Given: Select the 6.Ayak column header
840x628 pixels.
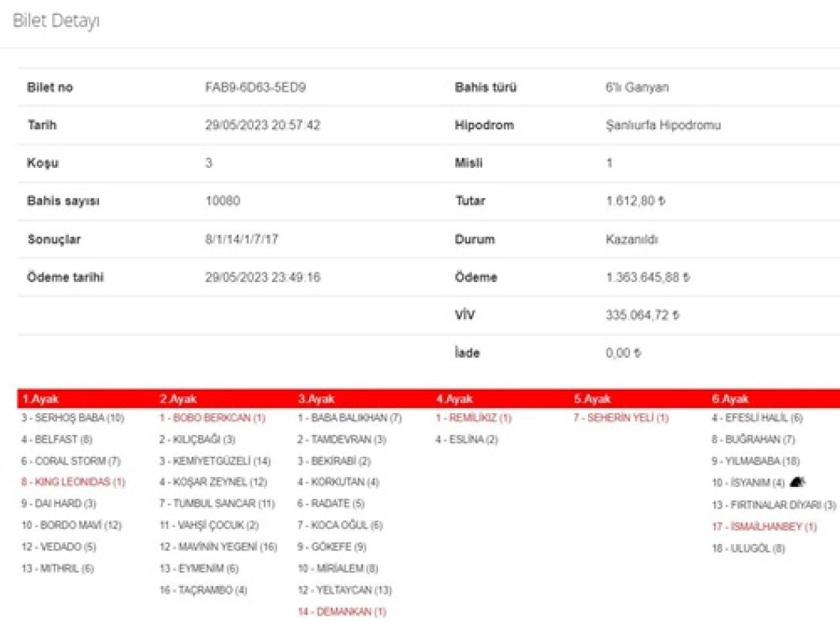Looking at the screenshot, I should (x=730, y=399).
